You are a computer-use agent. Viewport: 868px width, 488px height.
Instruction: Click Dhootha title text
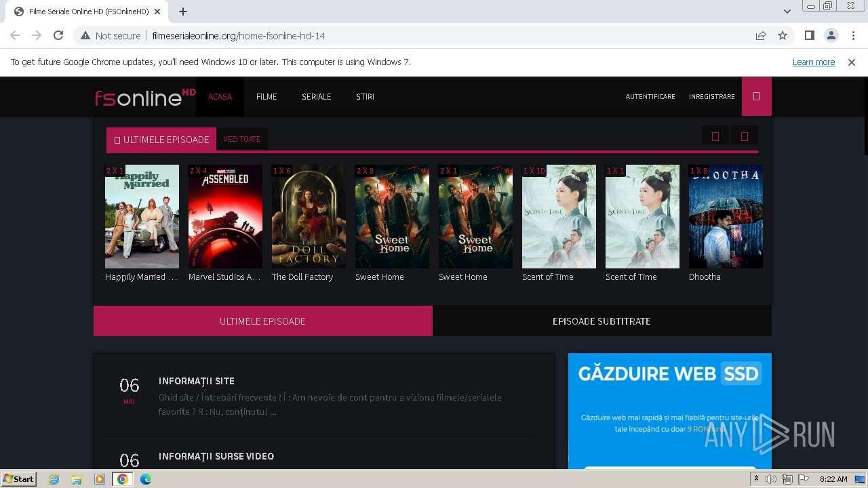705,277
